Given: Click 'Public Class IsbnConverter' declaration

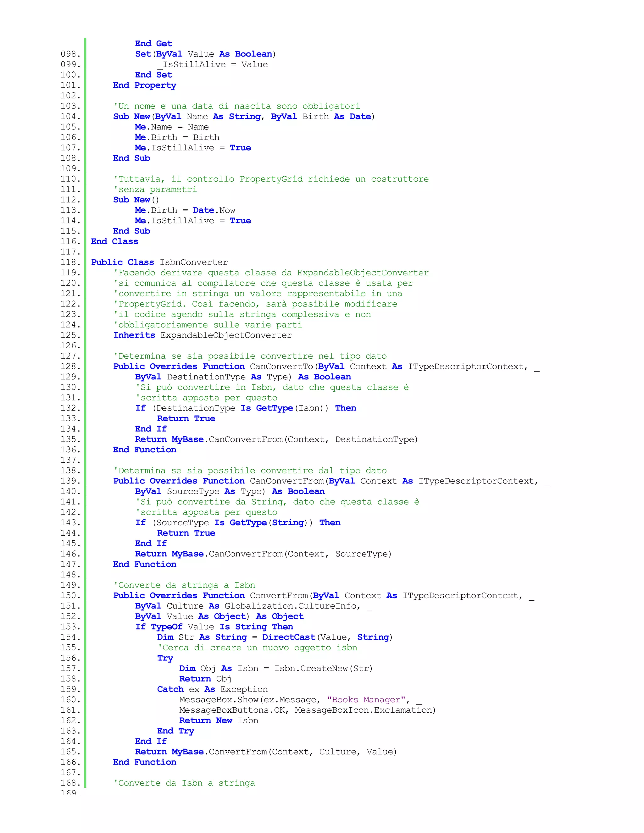Looking at the screenshot, I should [159, 262].
